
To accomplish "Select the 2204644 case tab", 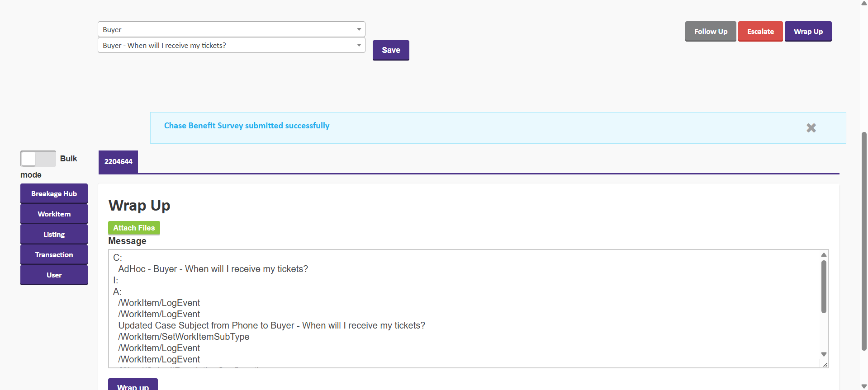I will click(118, 162).
